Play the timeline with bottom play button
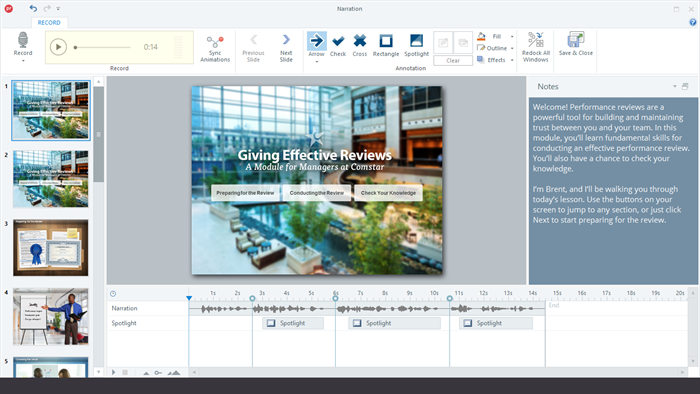 point(113,372)
